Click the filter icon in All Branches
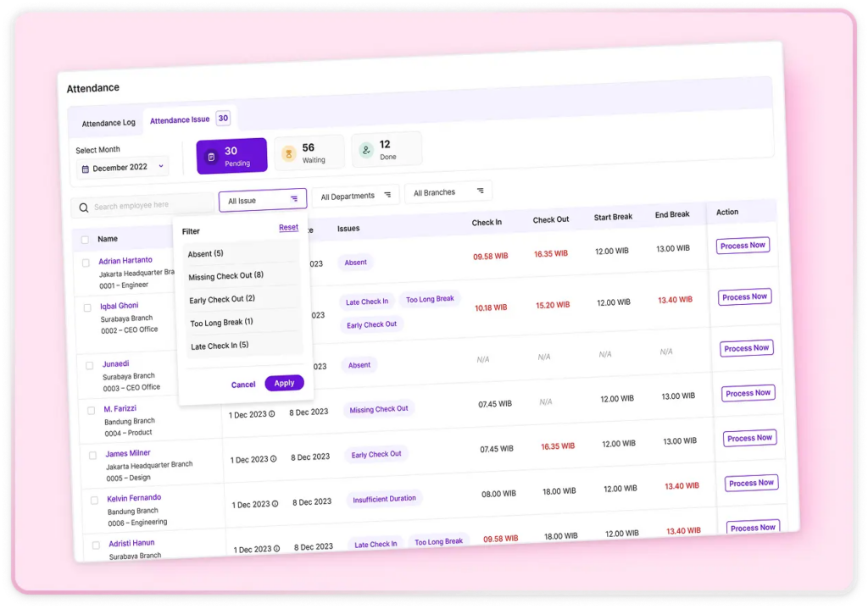 pyautogui.click(x=481, y=191)
